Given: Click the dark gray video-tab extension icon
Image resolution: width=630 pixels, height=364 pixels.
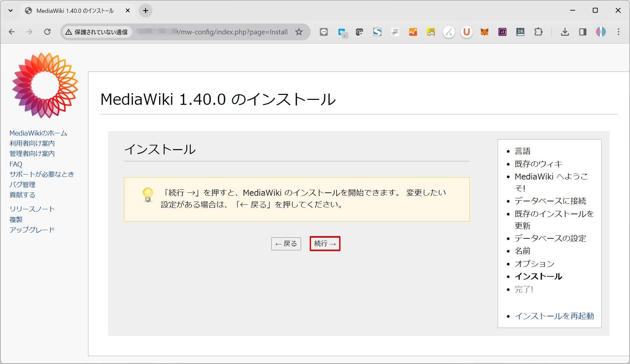Looking at the screenshot, I should [x=359, y=32].
